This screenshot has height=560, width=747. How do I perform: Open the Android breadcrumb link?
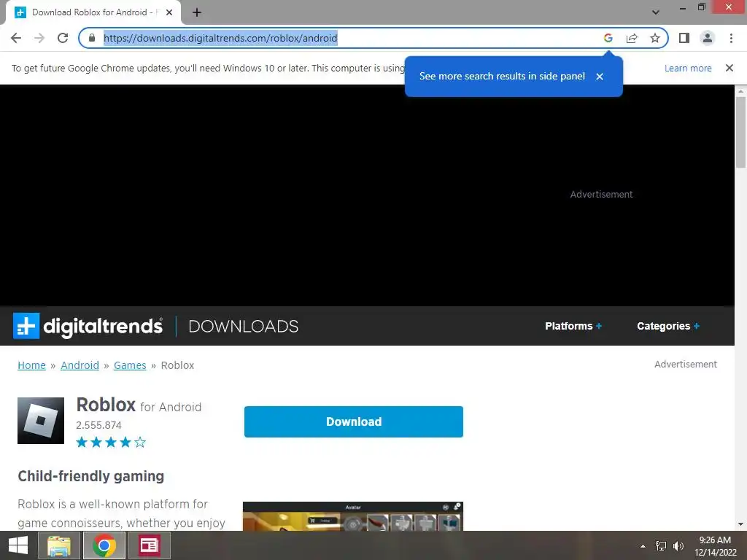click(x=80, y=365)
